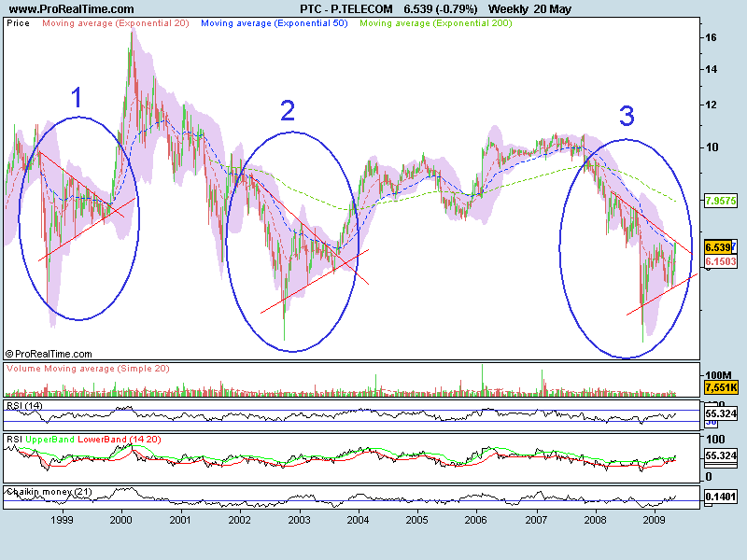Select the orange 6.539 current price box
The image size is (747, 560).
coord(718,247)
